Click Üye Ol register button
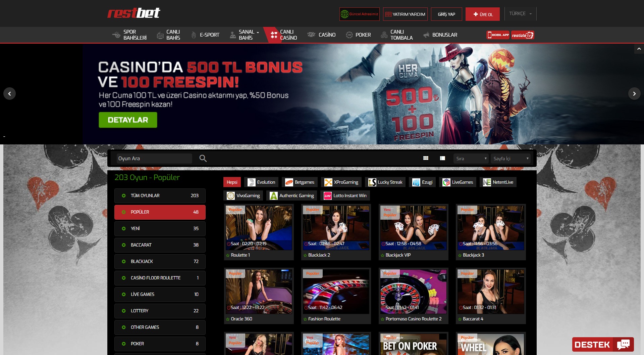 pos(483,14)
